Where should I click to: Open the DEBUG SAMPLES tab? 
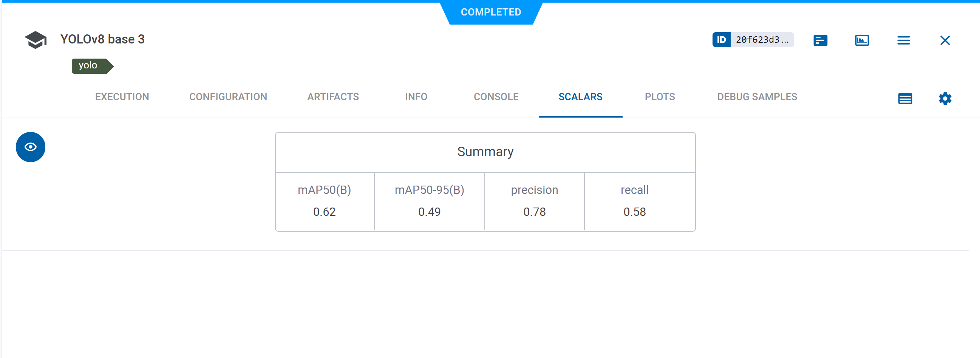(757, 97)
